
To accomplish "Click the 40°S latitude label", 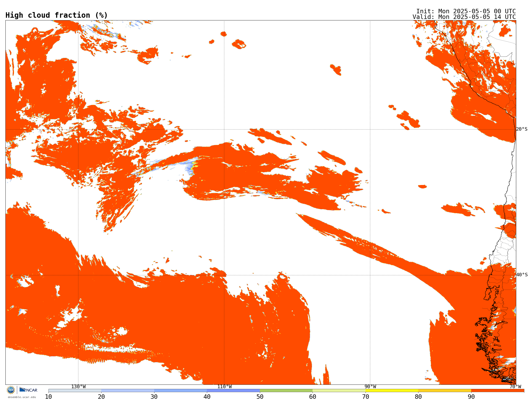I will 522,275.
